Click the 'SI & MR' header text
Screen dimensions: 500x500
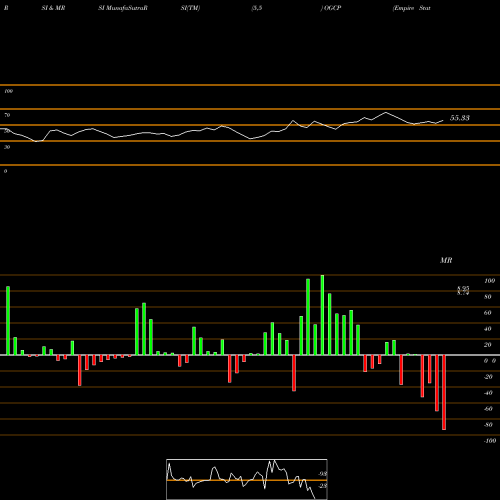[53, 8]
